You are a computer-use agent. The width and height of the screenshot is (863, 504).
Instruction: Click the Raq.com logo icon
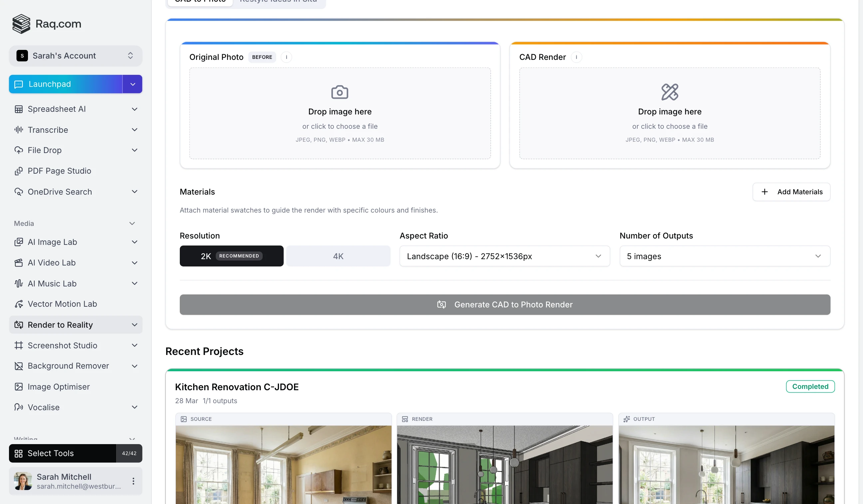click(21, 24)
